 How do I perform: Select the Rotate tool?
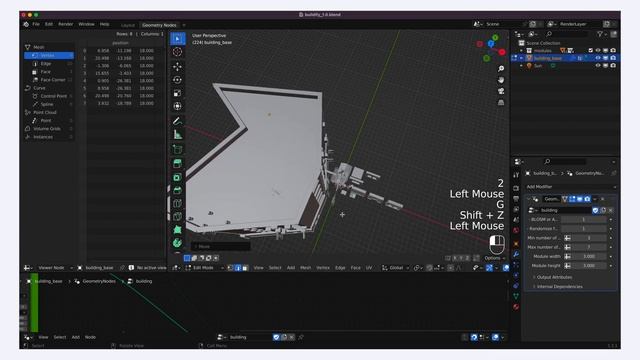(x=178, y=80)
